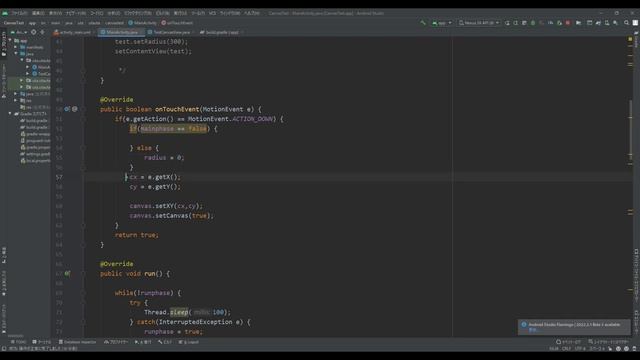Click the fold marker on the while loop line
The height and width of the screenshot is (360, 640).
pyautogui.click(x=83, y=293)
